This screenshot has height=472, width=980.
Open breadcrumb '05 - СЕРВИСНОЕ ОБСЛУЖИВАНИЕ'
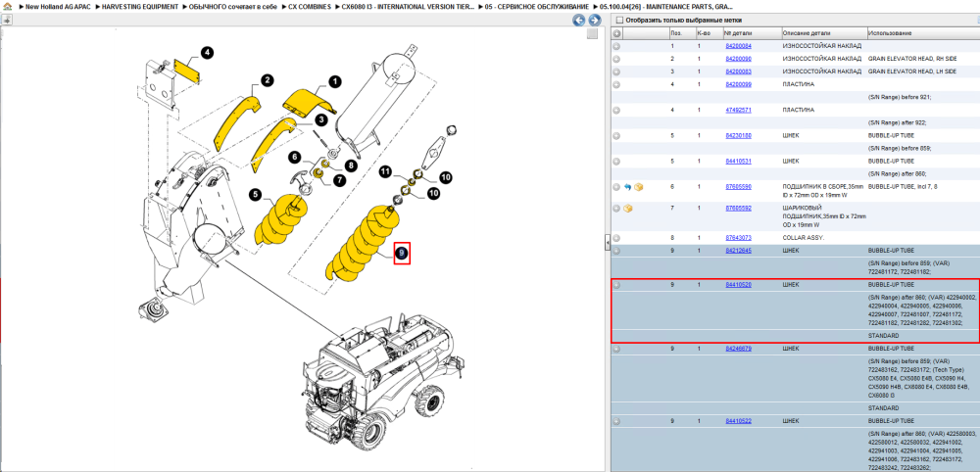(x=537, y=6)
